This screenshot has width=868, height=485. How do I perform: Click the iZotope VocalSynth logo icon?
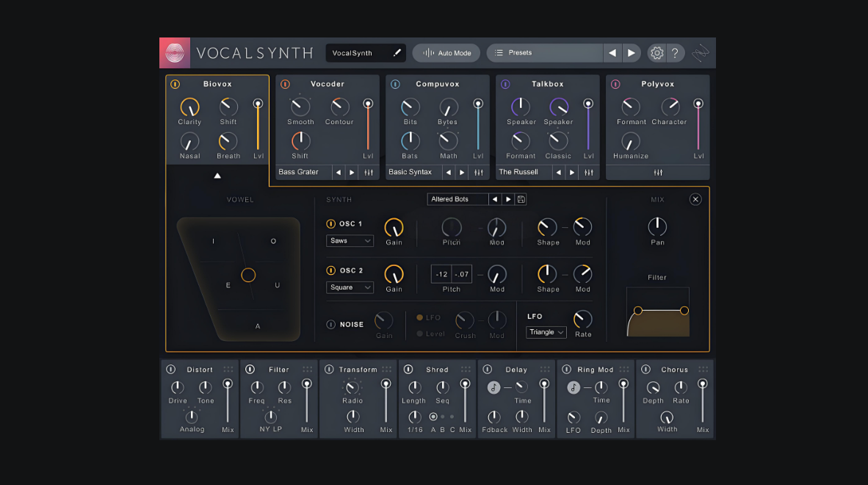point(175,53)
